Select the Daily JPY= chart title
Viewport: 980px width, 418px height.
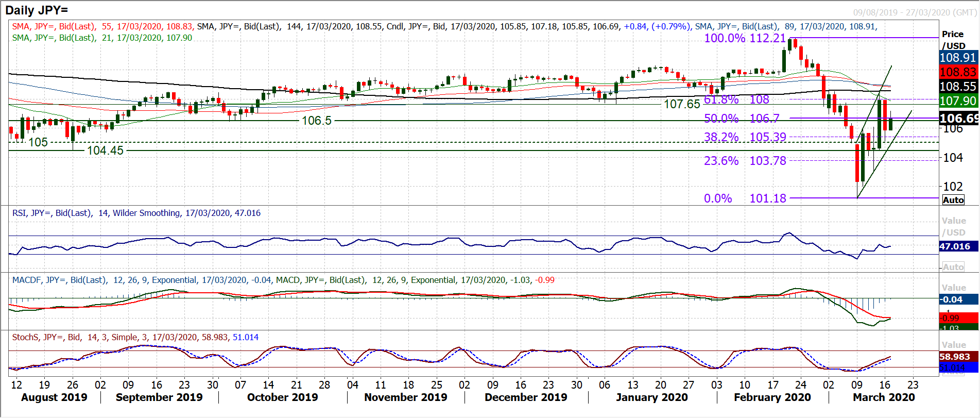point(37,10)
